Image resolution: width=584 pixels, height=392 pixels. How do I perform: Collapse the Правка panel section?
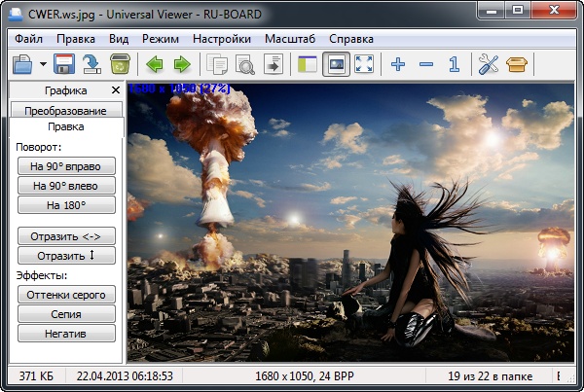tap(65, 126)
